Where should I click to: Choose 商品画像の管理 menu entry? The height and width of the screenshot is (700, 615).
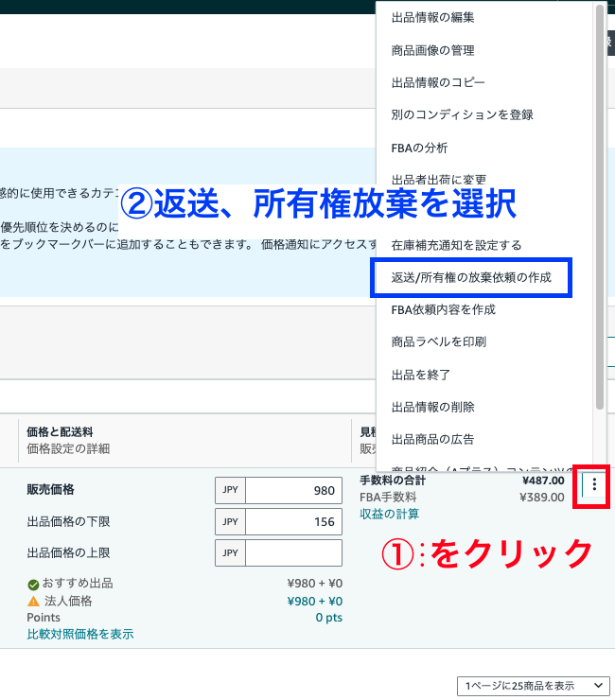coord(432,50)
